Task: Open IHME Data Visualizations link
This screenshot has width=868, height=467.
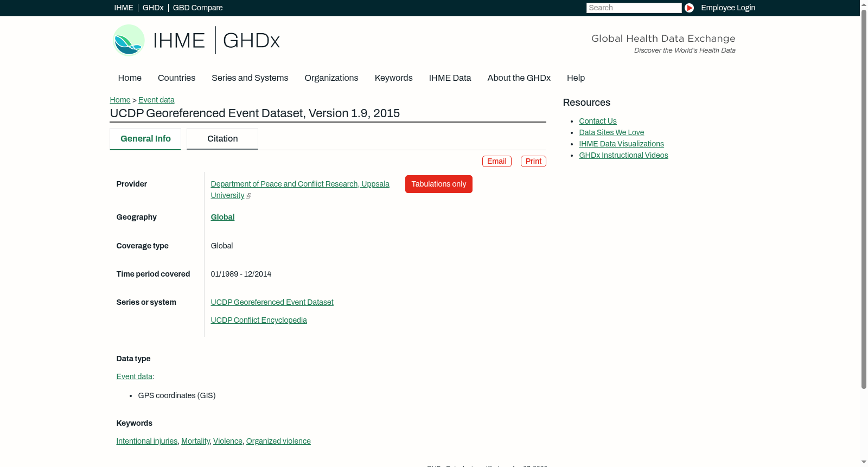Action: point(621,144)
